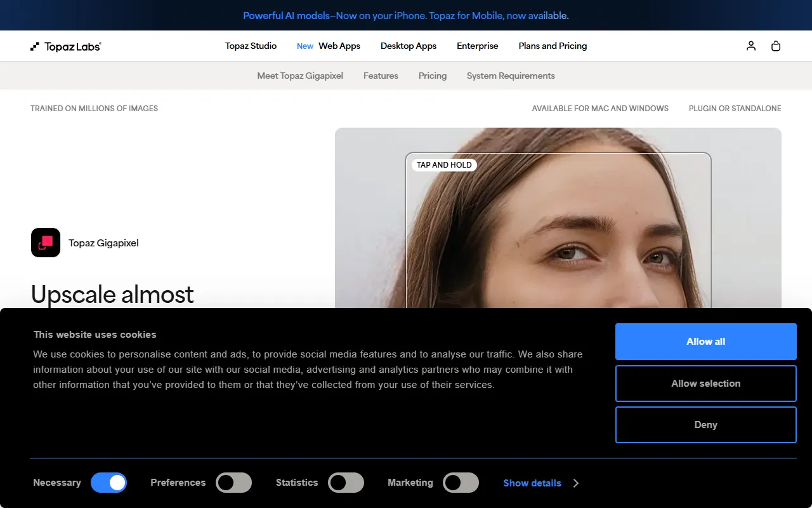Deny all optional cookies
The image size is (812, 508).
coord(706,425)
